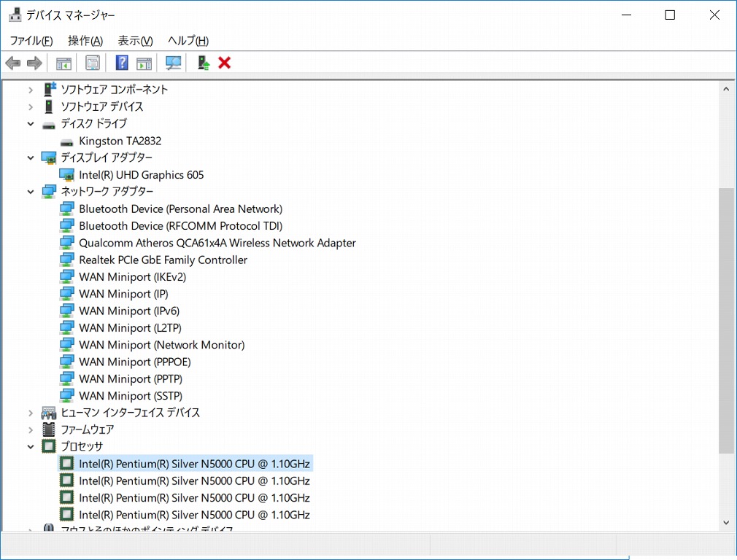Open the ファイル(F) menu

31,41
